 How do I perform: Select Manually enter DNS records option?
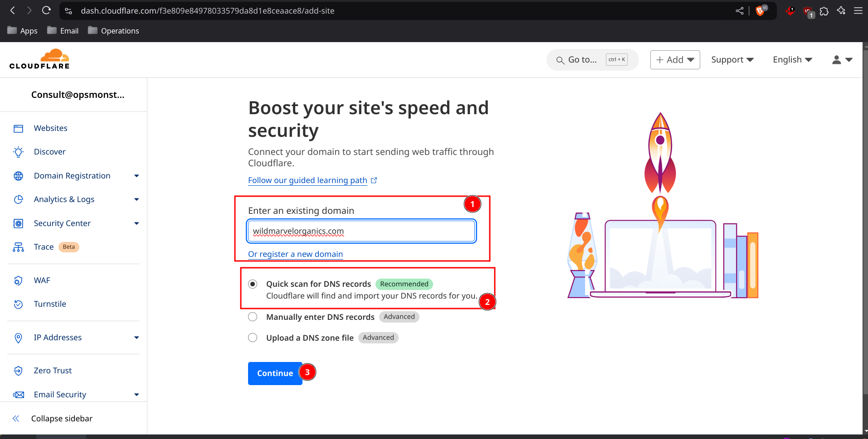click(253, 317)
